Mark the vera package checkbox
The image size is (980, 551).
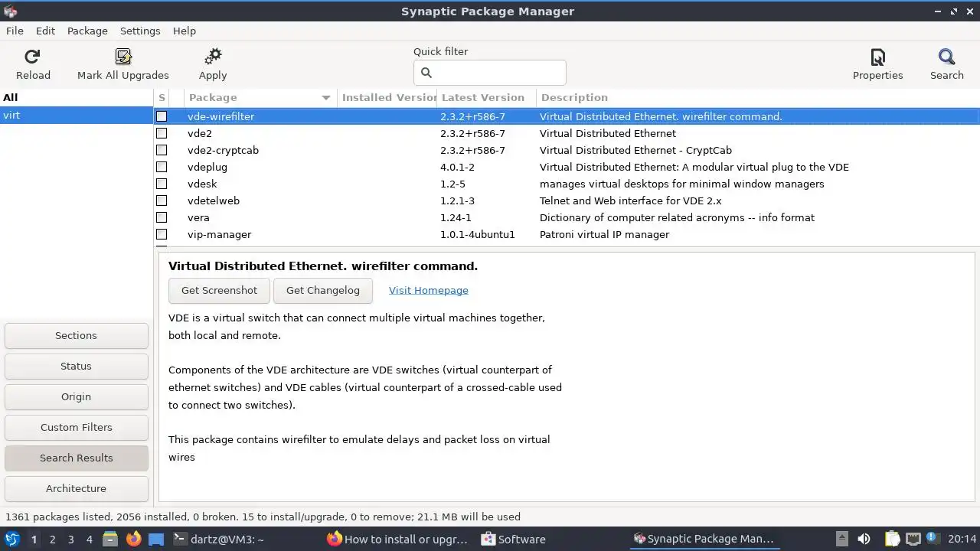[162, 217]
